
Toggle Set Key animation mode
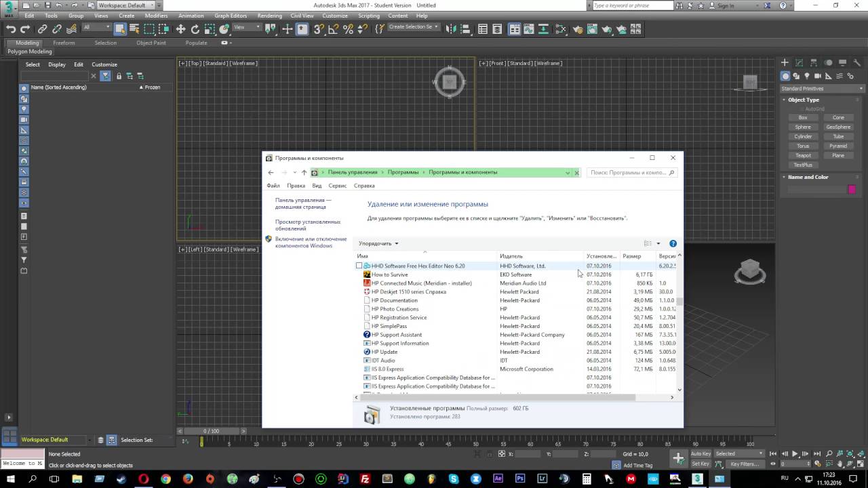point(701,464)
